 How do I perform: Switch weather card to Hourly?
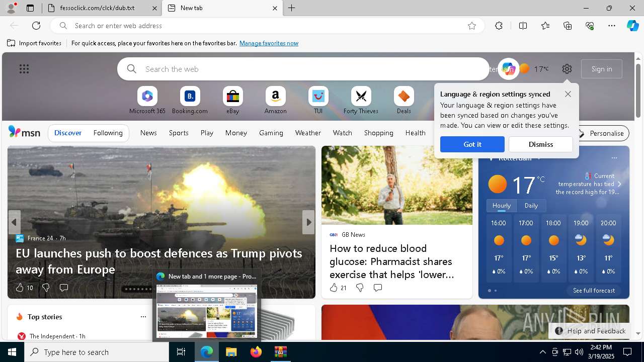501,206
